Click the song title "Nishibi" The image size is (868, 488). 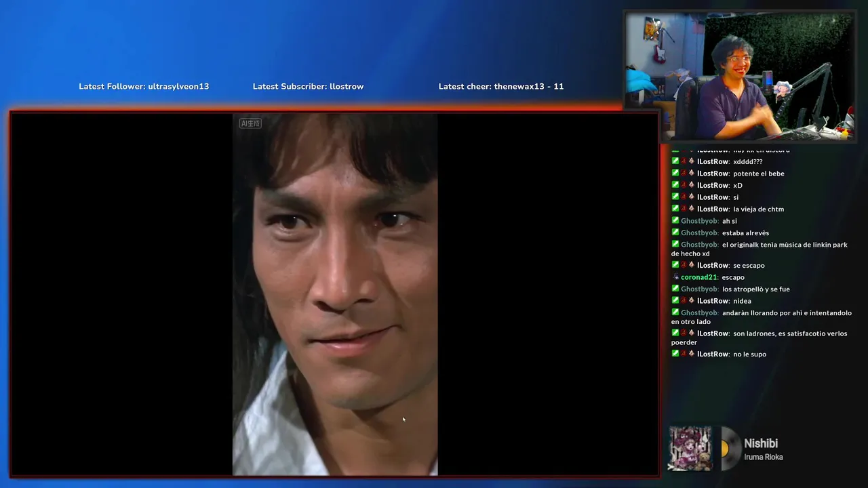(x=761, y=443)
